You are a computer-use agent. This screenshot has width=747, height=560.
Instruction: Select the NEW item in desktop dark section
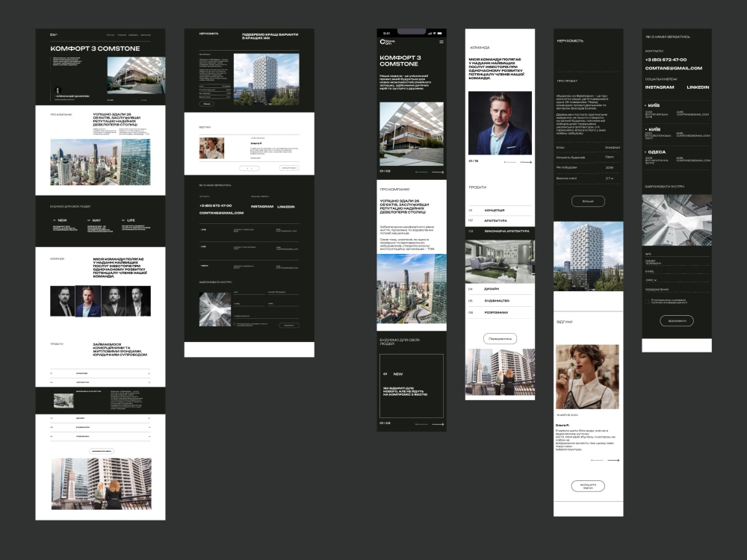[65, 225]
